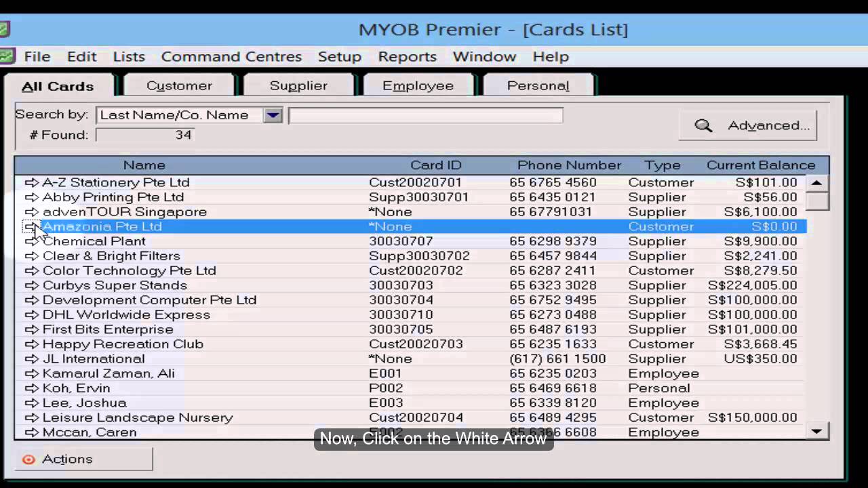Click the Card ID column header
868x488 pixels.
coord(436,165)
